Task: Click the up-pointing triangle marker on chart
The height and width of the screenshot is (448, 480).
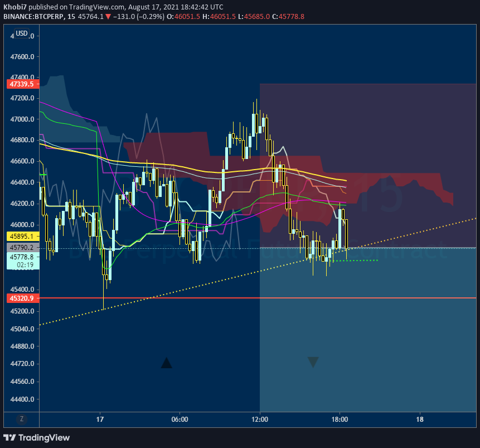Action: click(166, 363)
